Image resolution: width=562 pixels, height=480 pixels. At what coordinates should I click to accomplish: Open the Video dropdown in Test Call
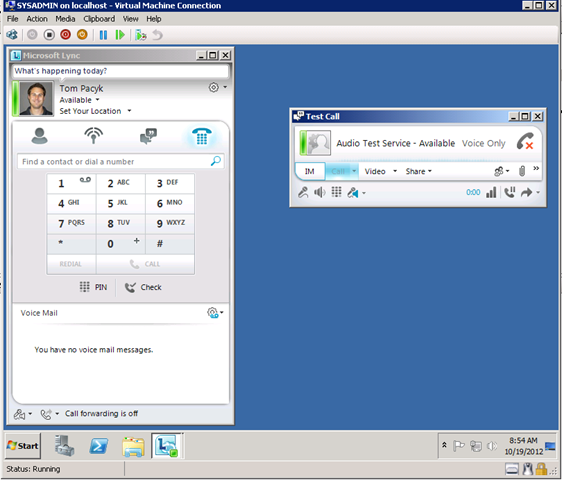pos(395,171)
